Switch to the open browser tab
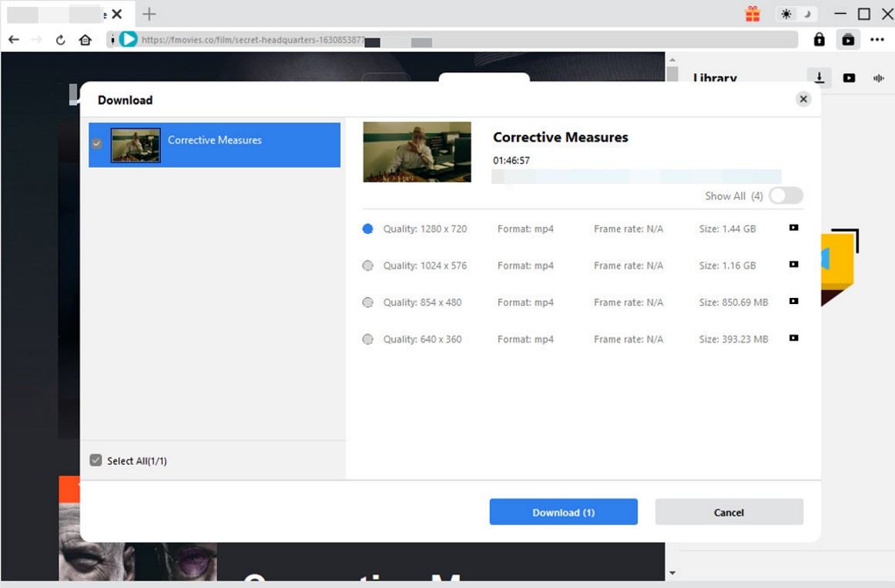895x588 pixels. (62, 13)
